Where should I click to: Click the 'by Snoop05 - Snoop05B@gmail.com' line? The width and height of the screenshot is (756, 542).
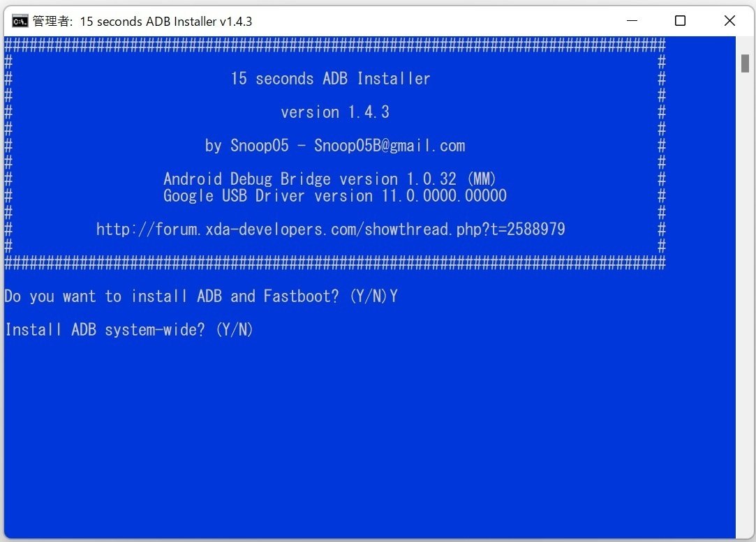tap(335, 146)
